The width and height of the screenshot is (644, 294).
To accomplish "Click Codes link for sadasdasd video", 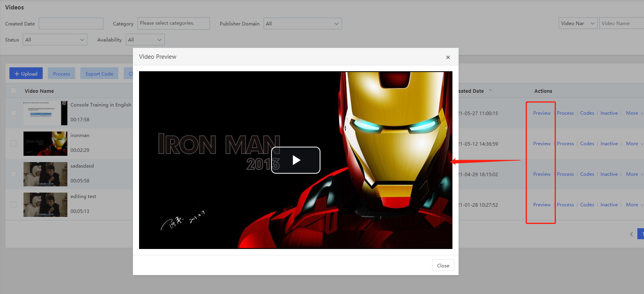I will pos(587,174).
